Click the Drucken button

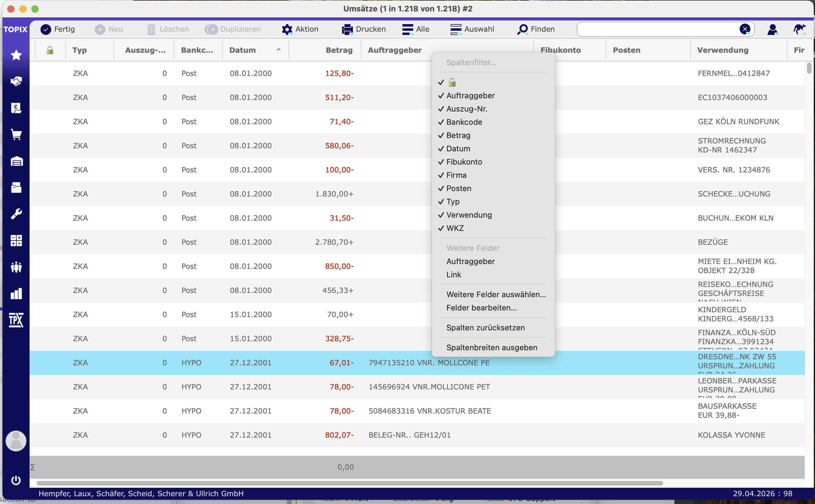pos(363,29)
